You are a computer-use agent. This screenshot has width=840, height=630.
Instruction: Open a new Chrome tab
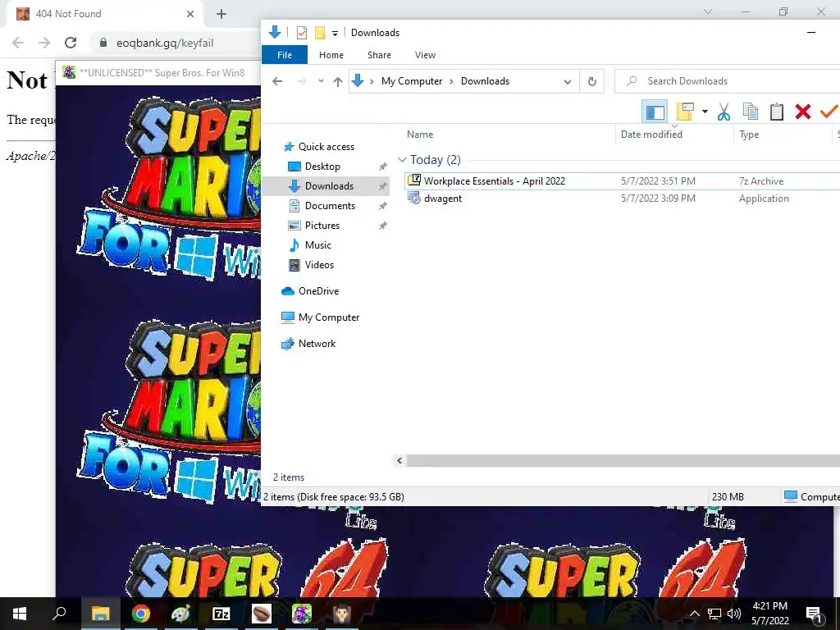[x=221, y=14]
